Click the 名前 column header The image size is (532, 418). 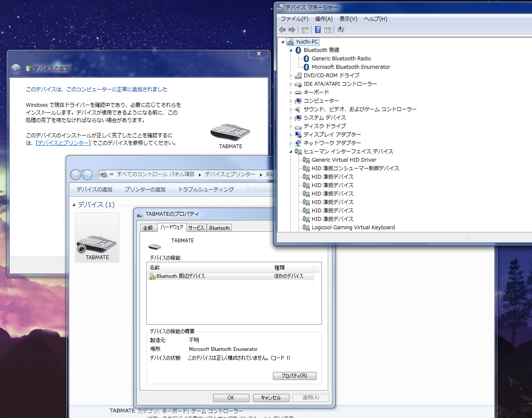coord(209,267)
